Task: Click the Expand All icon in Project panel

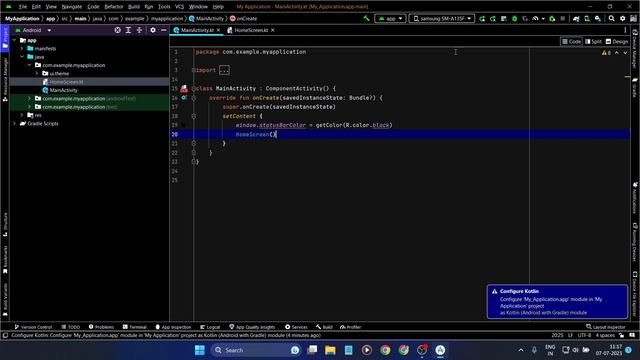Action: [128, 30]
